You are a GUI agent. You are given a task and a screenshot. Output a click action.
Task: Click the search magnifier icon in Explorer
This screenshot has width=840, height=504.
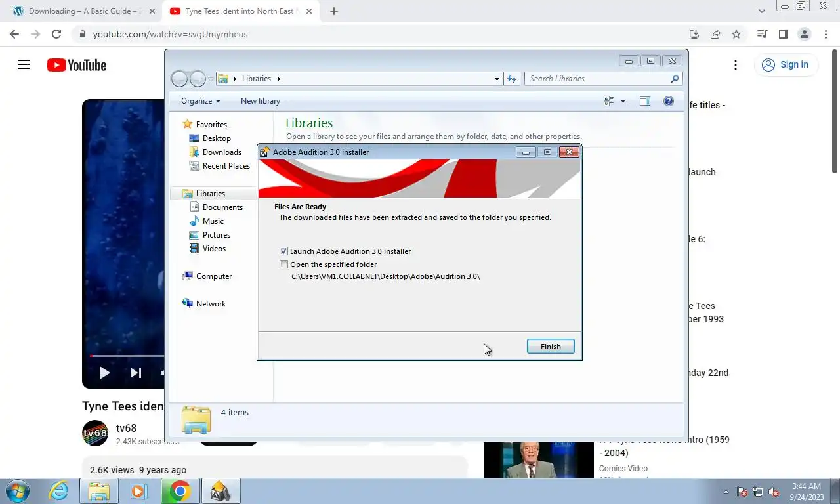click(x=675, y=79)
